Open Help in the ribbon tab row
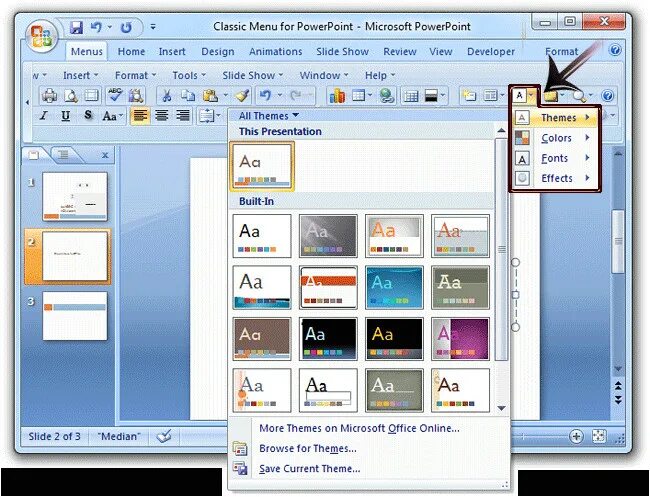650x497 pixels. tap(615, 50)
